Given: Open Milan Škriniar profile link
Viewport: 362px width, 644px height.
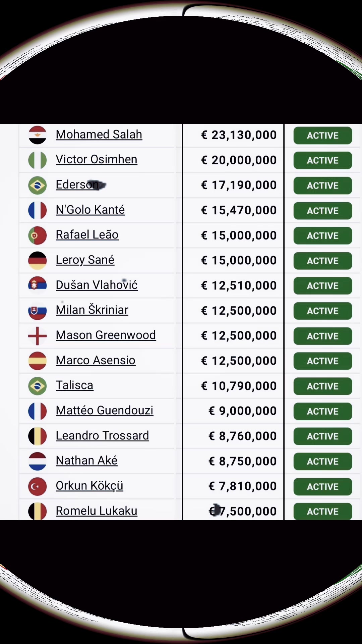Looking at the screenshot, I should (x=92, y=310).
